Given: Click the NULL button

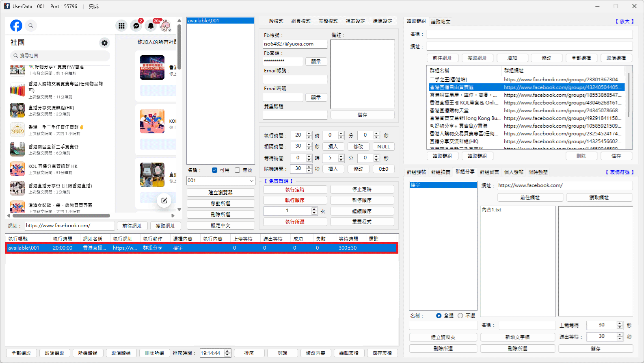Looking at the screenshot, I should (x=383, y=147).
